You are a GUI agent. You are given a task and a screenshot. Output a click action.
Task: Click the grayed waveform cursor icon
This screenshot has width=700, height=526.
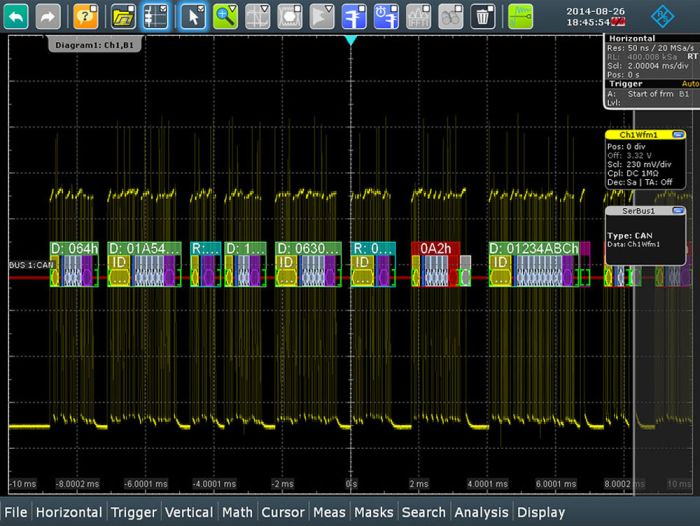pyautogui.click(x=258, y=17)
